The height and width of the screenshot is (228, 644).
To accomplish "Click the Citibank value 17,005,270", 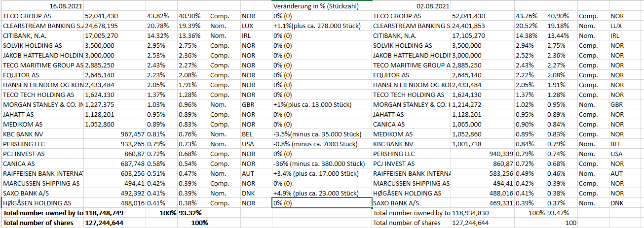I will coord(101,36).
